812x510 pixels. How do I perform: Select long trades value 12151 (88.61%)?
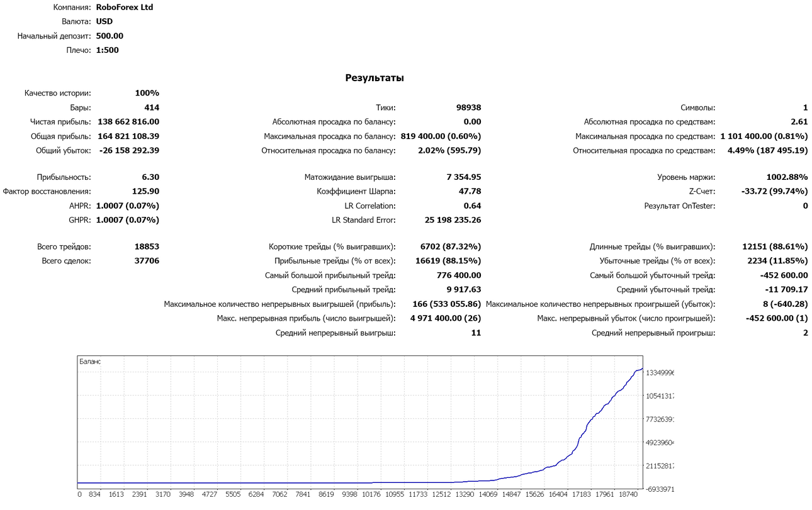tap(775, 247)
